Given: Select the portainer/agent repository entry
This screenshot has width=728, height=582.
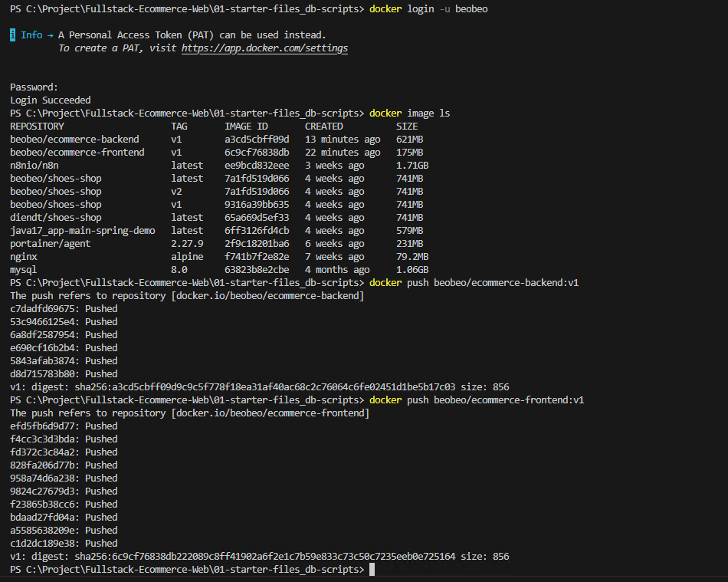Looking at the screenshot, I should (x=50, y=244).
